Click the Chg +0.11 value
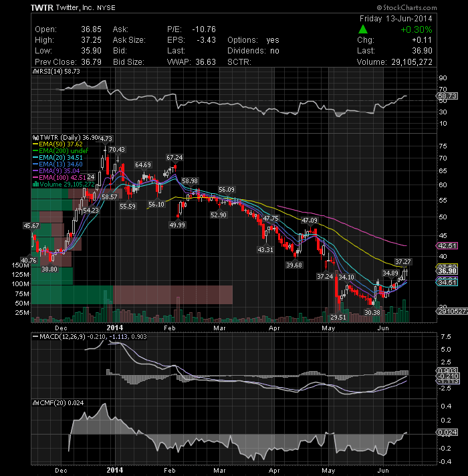The image size is (468, 476). tap(422, 40)
